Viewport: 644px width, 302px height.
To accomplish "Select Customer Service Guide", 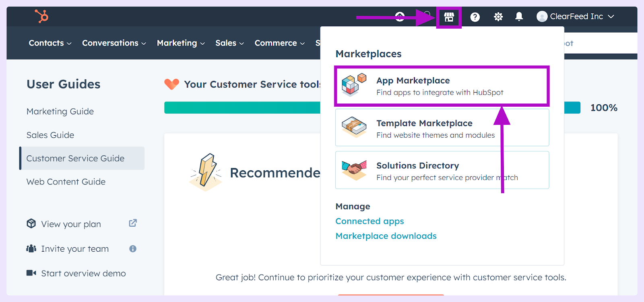I will click(x=82, y=158).
